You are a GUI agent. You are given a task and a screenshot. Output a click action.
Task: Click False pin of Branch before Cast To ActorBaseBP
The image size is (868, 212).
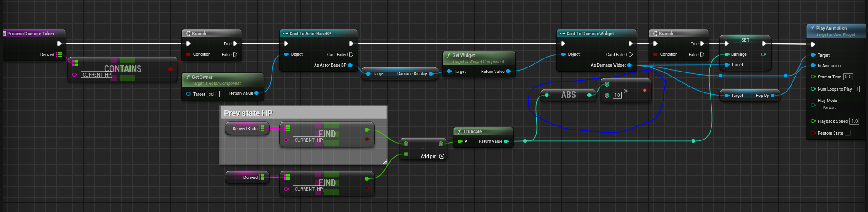235,54
